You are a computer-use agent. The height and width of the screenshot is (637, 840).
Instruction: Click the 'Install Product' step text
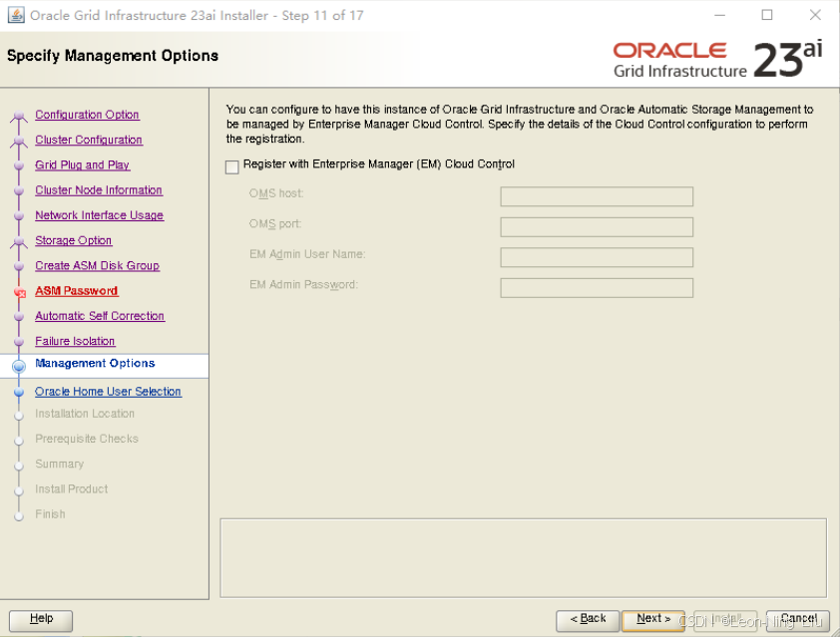[x=71, y=489]
